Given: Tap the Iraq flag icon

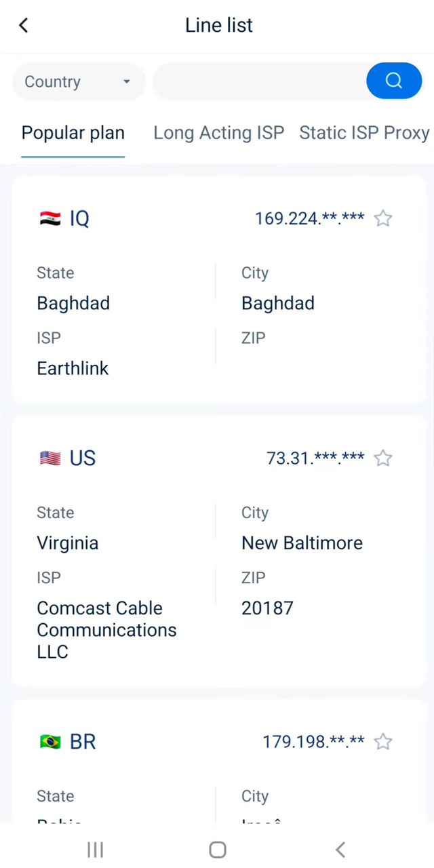Looking at the screenshot, I should click(50, 219).
